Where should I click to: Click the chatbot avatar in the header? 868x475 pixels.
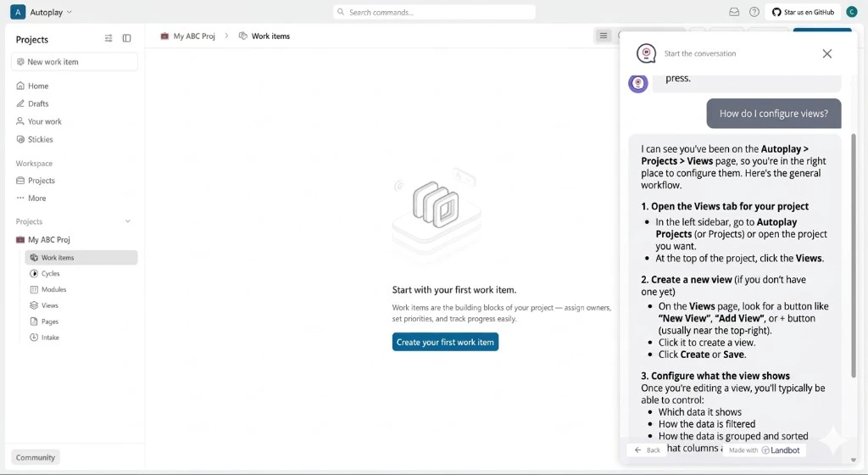coord(646,53)
